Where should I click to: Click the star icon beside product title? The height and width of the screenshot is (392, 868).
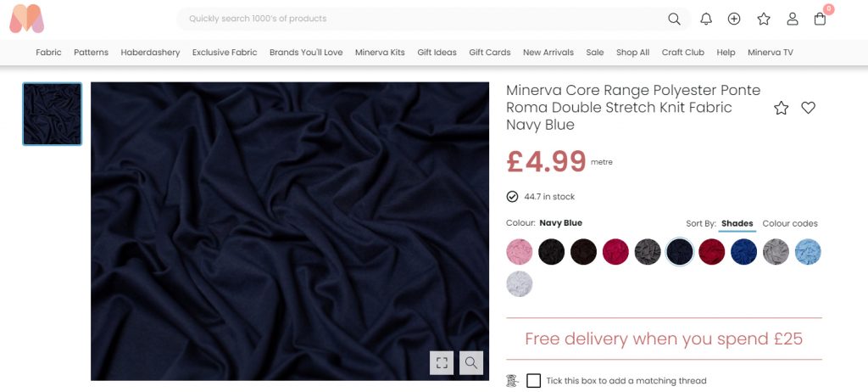782,108
